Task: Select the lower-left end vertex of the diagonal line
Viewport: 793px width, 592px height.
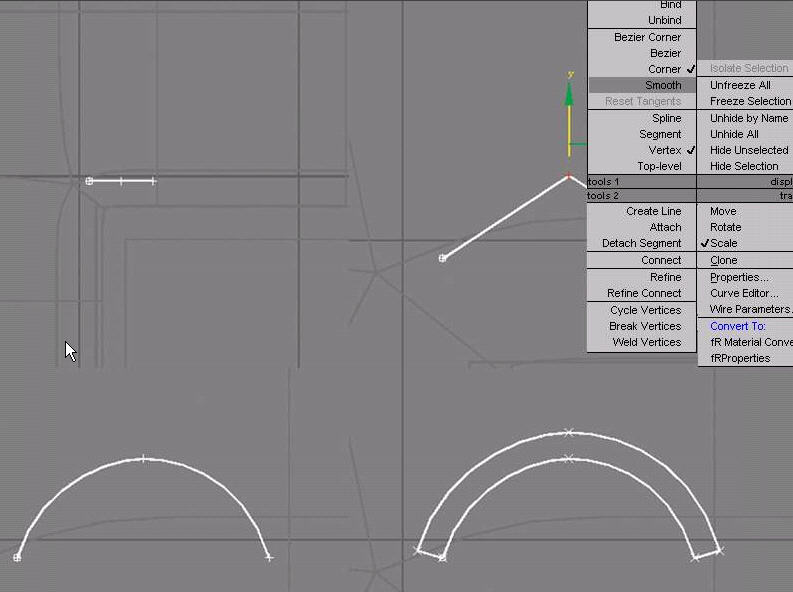Action: pyautogui.click(x=443, y=258)
